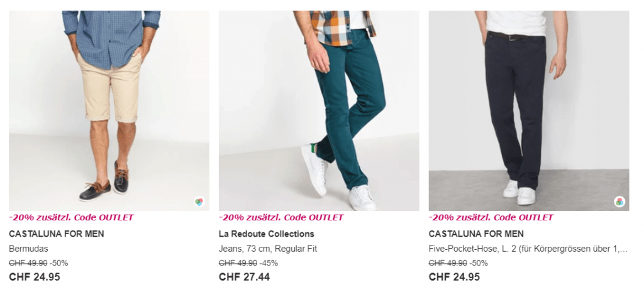Click OUTLET code promo above La Redoute jeans
644x297 pixels.
pos(281,218)
